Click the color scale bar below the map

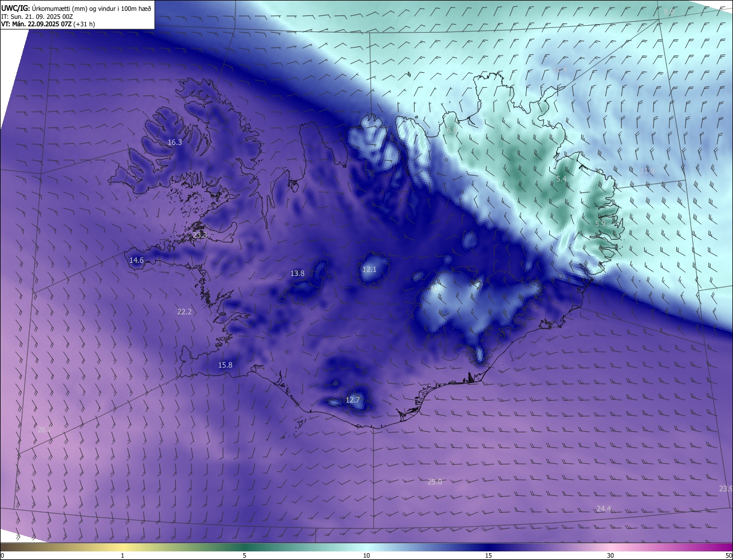pos(366,547)
